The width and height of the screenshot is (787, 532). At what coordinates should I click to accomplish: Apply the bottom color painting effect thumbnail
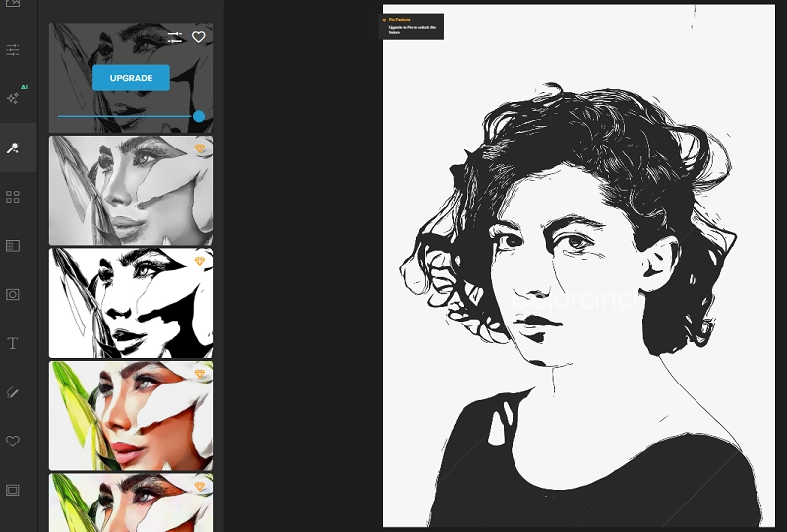131,502
